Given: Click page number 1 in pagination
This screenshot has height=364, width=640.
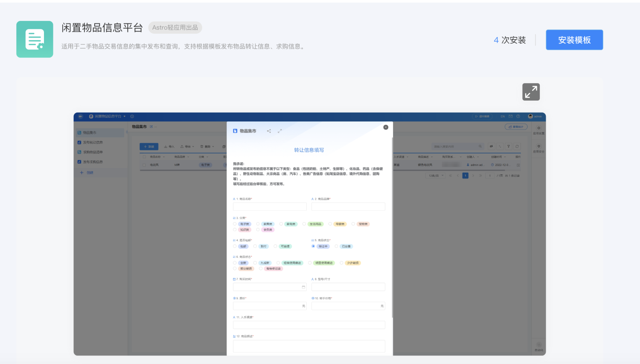Looking at the screenshot, I should pyautogui.click(x=465, y=176).
